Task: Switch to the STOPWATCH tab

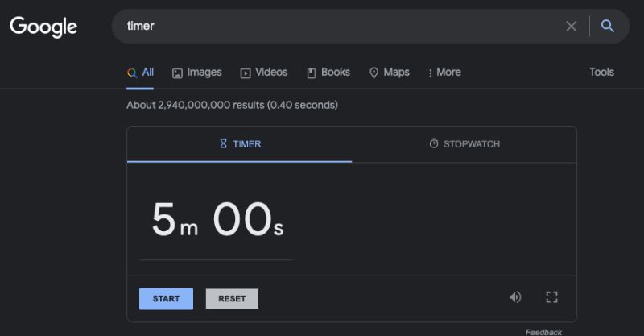Action: point(464,144)
